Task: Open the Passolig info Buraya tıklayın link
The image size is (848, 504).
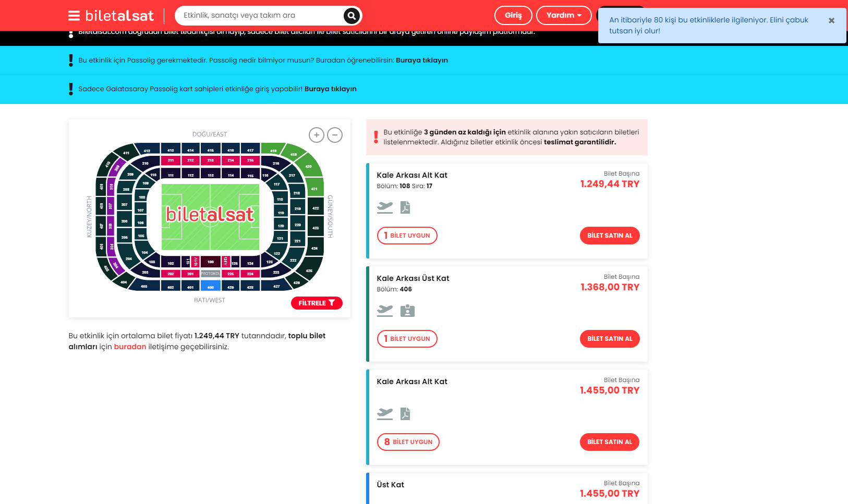Action: pyautogui.click(x=422, y=60)
